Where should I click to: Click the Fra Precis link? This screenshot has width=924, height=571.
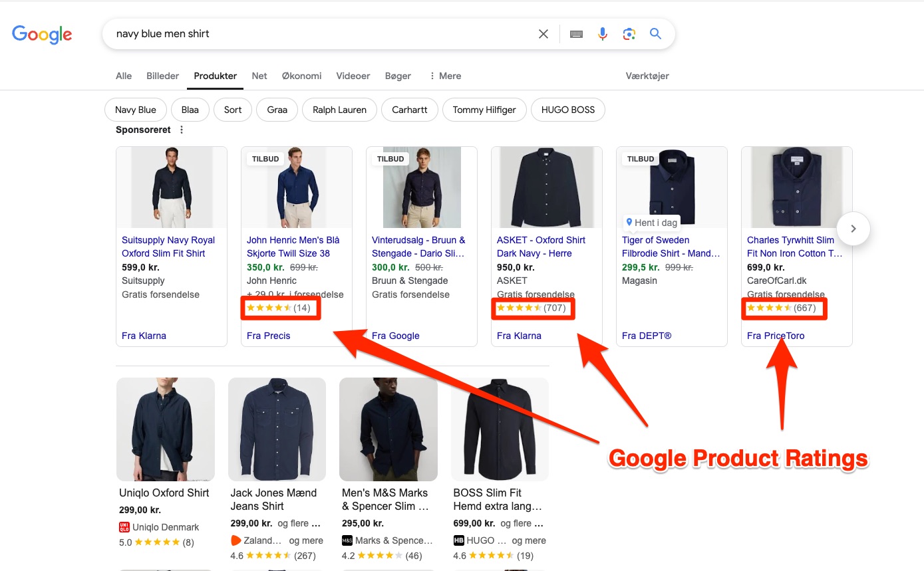(x=269, y=336)
